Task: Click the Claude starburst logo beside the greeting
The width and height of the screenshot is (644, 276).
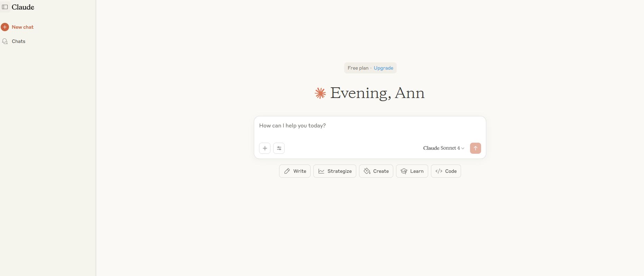Action: [x=320, y=93]
